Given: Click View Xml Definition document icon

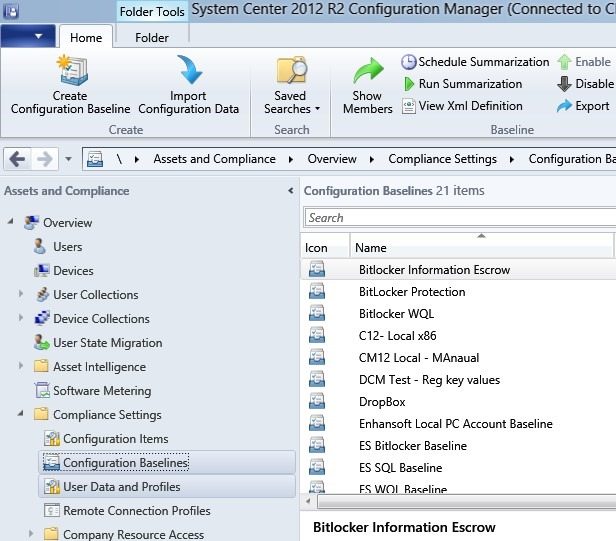Looking at the screenshot, I should pyautogui.click(x=409, y=106).
